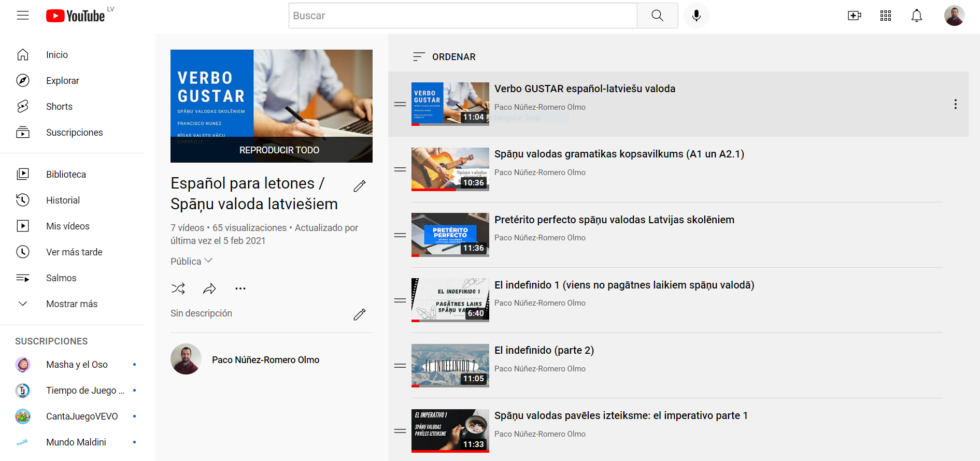980x461 pixels.
Task: Open El indefinido 1 video thumbnail
Action: coord(450,300)
